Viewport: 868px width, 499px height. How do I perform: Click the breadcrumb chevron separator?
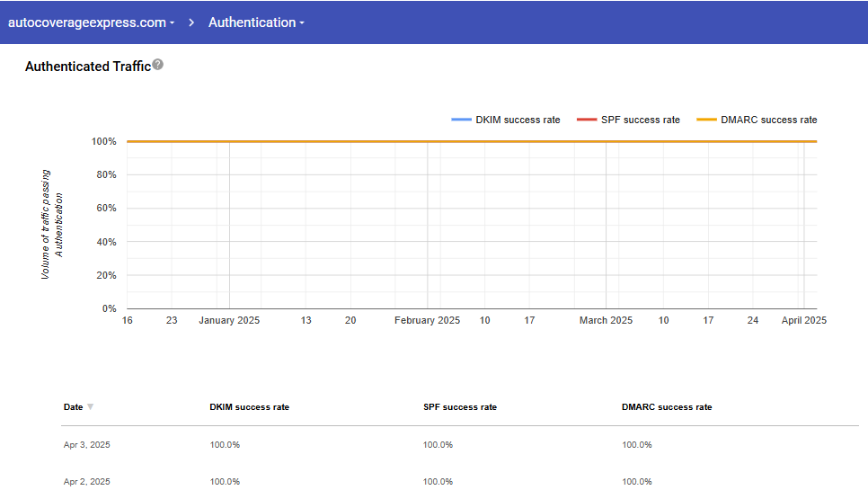click(192, 22)
